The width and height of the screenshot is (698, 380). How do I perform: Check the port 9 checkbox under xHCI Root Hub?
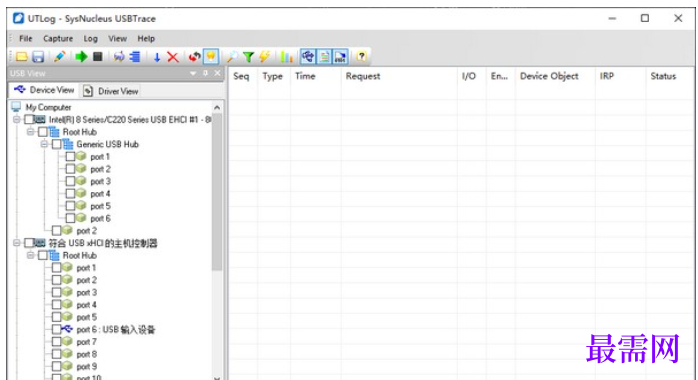coord(57,366)
